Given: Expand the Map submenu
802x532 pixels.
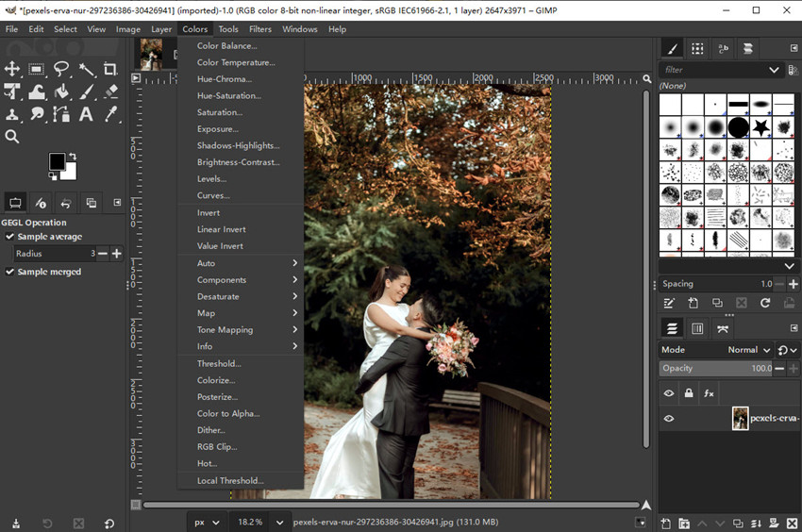Looking at the screenshot, I should [x=241, y=313].
